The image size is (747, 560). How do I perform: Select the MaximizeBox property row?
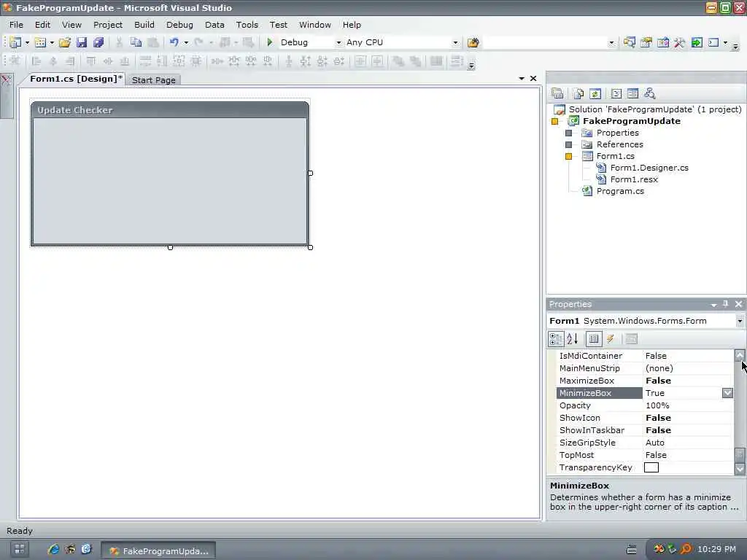(x=645, y=381)
